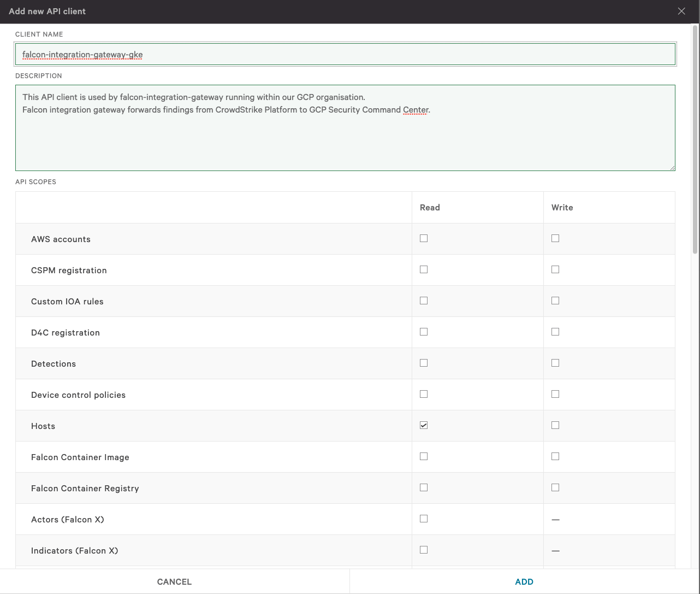
Task: Check Write for CSPM registration
Action: tap(555, 269)
